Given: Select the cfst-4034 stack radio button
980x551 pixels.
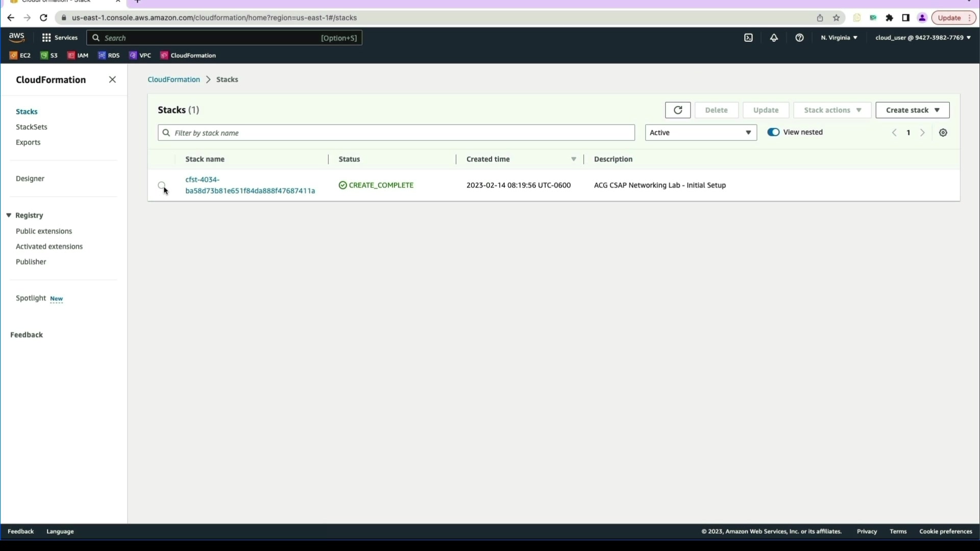Looking at the screenshot, I should 161,185.
